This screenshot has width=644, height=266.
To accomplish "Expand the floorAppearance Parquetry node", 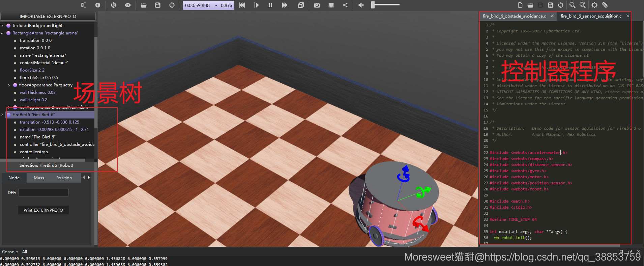I will 9,85.
